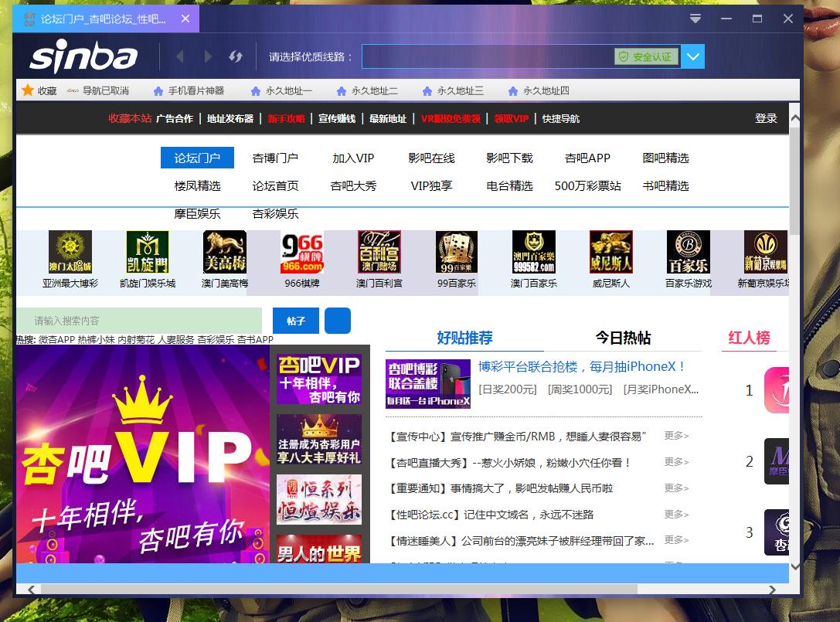Image resolution: width=840 pixels, height=622 pixels.
Task: Refresh the page with the lightning icon
Action: coord(236,56)
